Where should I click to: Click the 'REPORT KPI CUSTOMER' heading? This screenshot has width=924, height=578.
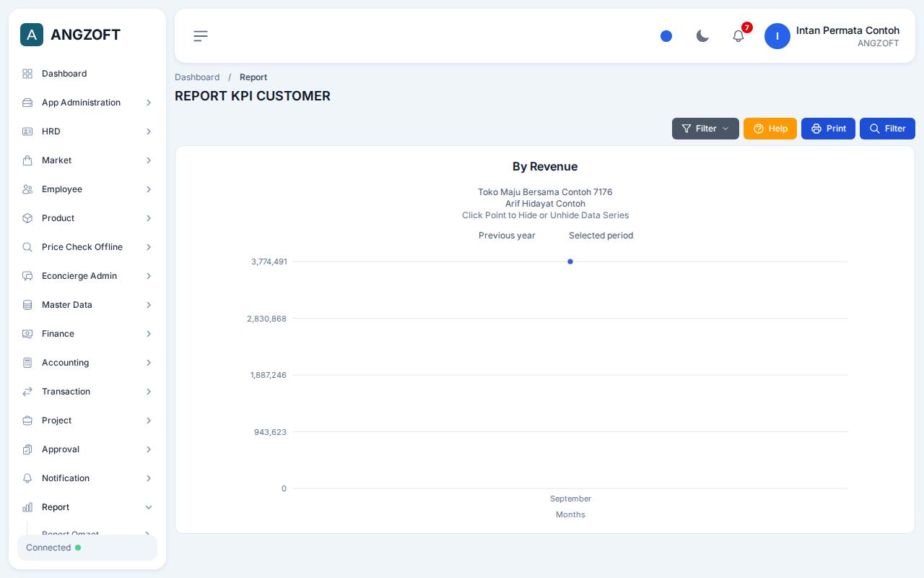click(x=253, y=96)
